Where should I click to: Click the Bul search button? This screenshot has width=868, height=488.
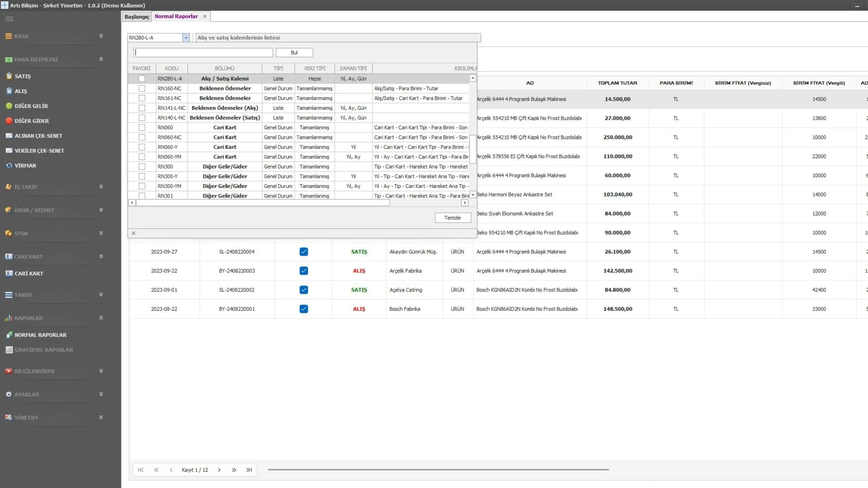(294, 53)
